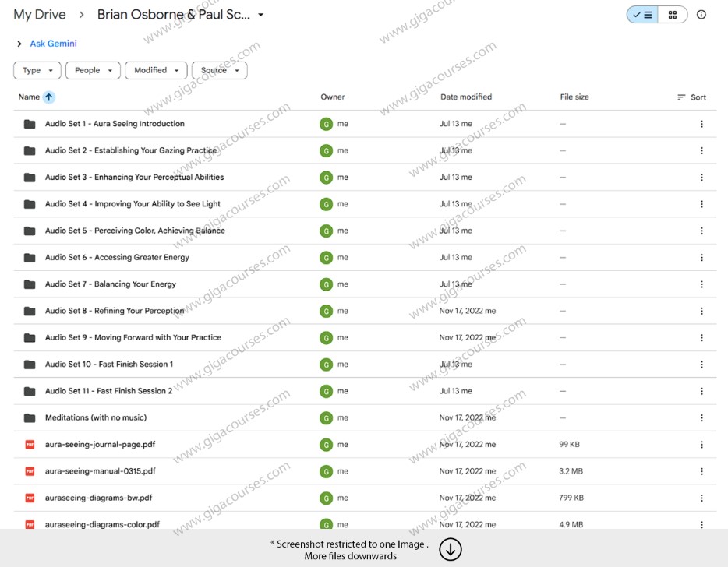This screenshot has width=728, height=567.
Task: Open more actions for aura-seeing-manual-0315.pdf
Action: pos(701,471)
